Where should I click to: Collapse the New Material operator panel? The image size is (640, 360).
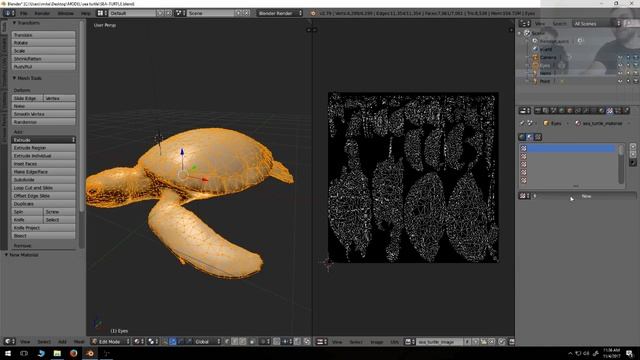7,255
